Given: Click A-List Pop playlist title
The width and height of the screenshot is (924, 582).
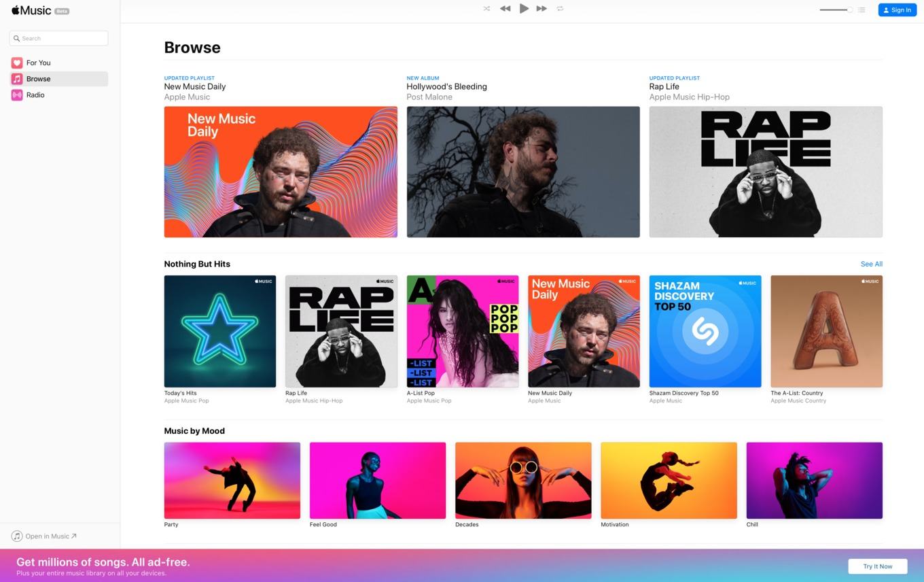Looking at the screenshot, I should (421, 393).
